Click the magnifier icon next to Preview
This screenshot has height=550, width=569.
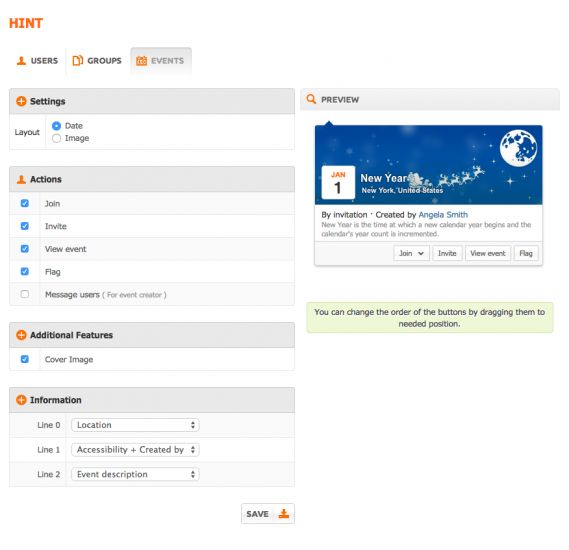(x=311, y=99)
